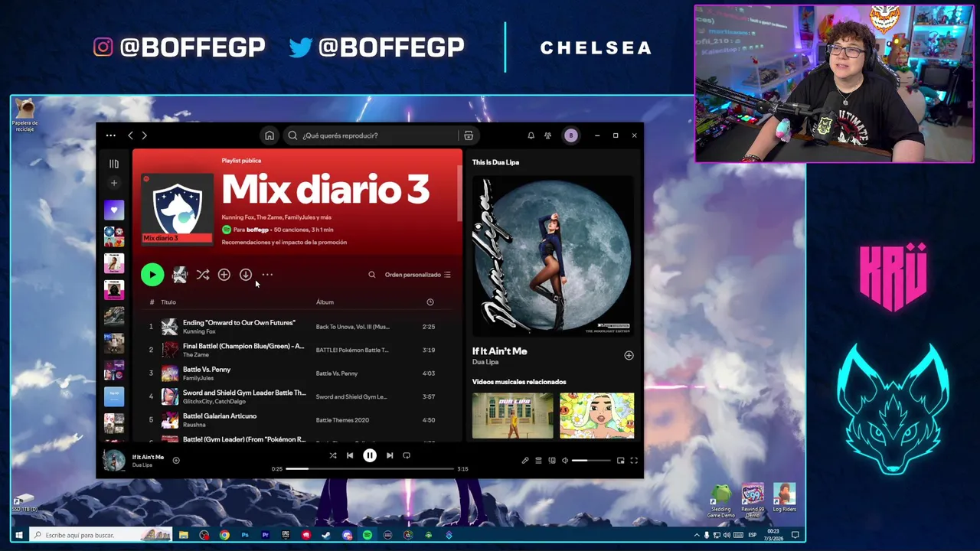980x551 pixels.
Task: Open Orden personalizado sort dropdown
Action: pyautogui.click(x=417, y=275)
